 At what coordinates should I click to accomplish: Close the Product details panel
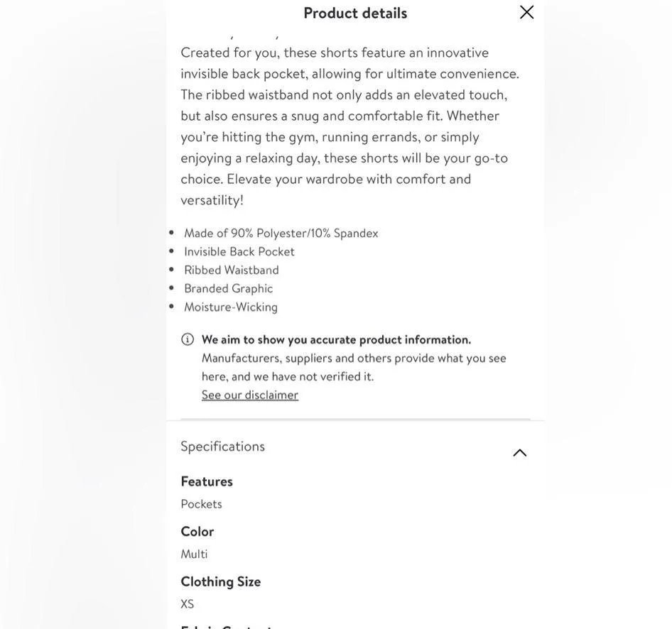526,12
